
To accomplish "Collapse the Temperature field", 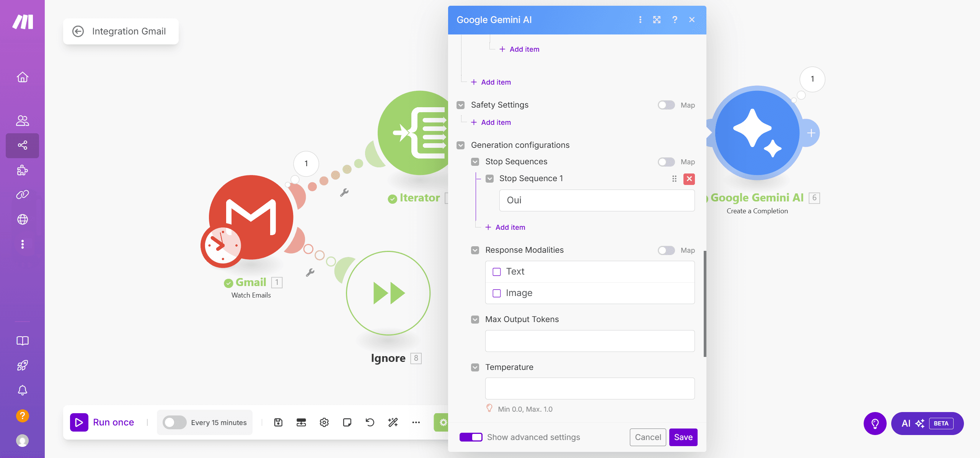I will tap(475, 368).
